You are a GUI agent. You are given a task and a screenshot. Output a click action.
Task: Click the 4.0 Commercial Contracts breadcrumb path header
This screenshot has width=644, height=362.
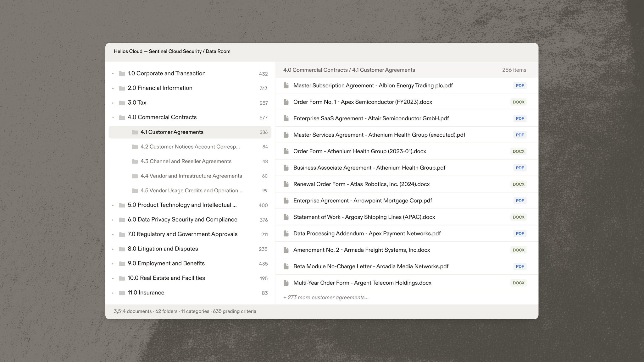(x=349, y=70)
